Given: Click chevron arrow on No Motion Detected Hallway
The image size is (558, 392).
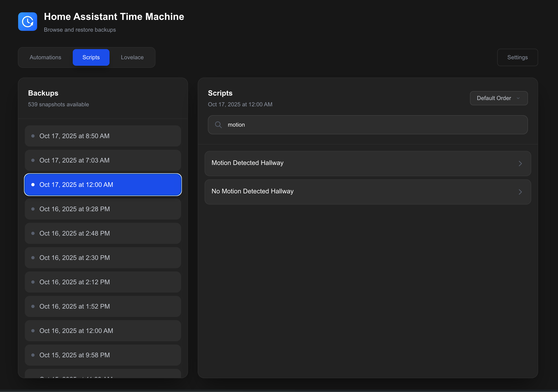Looking at the screenshot, I should (520, 192).
